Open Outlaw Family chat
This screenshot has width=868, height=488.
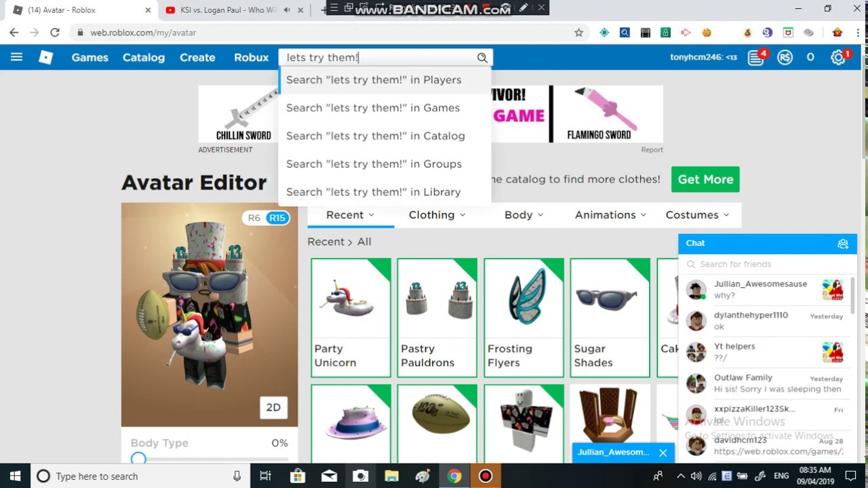click(x=764, y=383)
